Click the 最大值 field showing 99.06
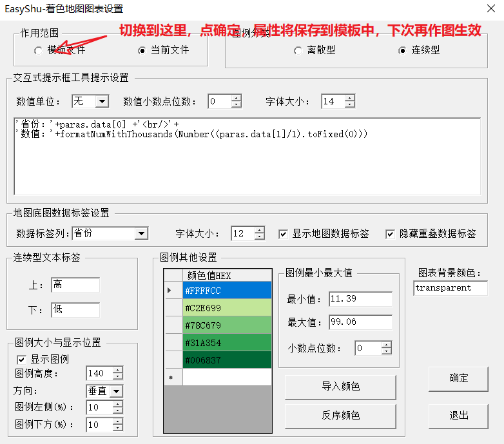 click(x=360, y=322)
